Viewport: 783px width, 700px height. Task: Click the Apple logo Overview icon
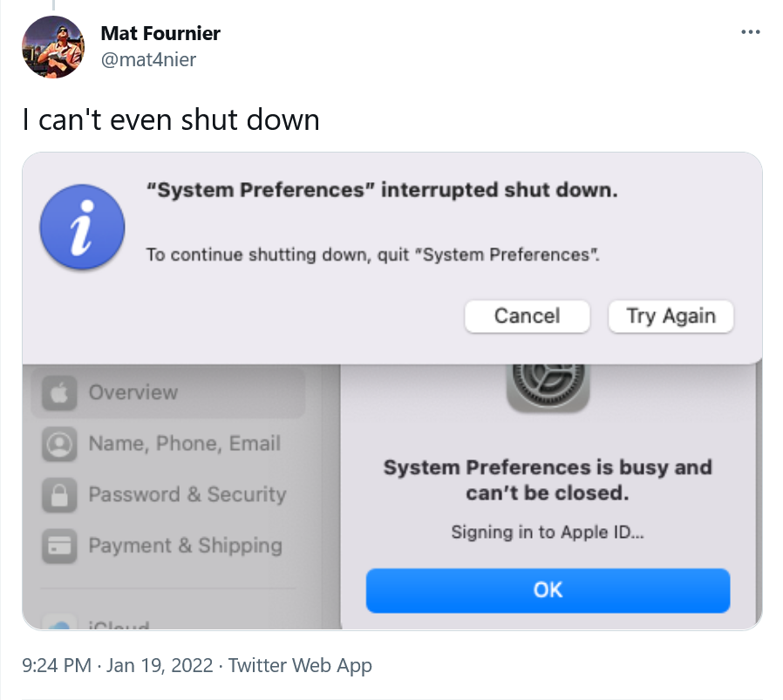click(59, 392)
